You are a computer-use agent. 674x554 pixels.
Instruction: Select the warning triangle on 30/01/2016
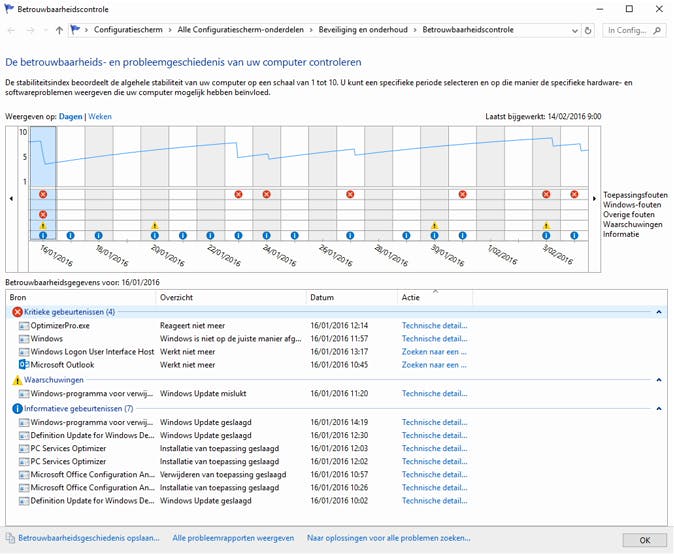[x=435, y=225]
